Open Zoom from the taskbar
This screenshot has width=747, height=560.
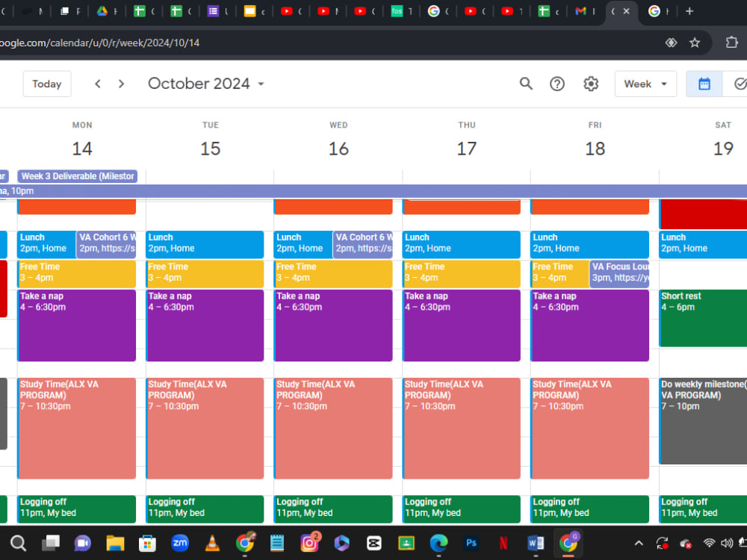pos(179,543)
